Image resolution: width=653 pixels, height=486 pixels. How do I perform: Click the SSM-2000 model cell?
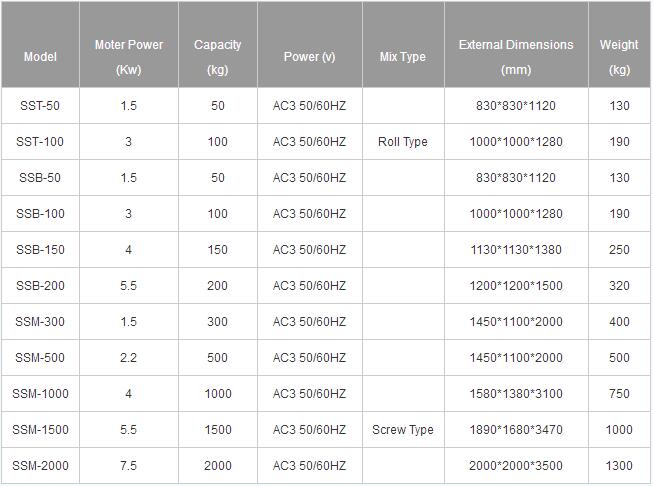click(40, 466)
